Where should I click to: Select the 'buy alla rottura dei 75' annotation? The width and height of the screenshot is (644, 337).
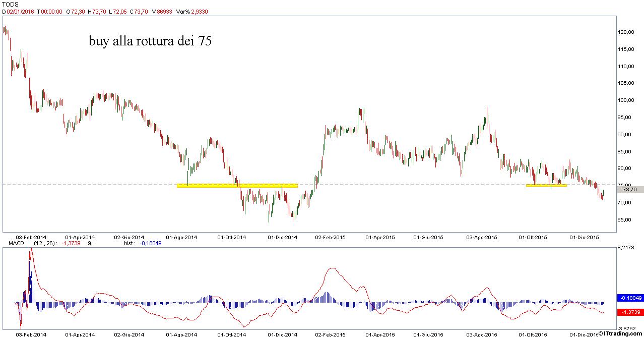point(150,41)
